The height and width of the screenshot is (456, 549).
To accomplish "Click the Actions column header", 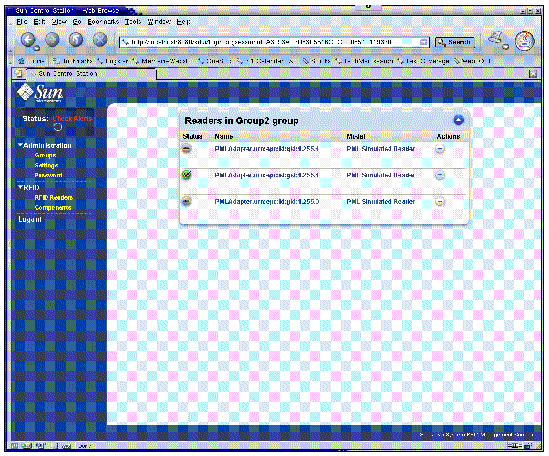I will [x=449, y=136].
